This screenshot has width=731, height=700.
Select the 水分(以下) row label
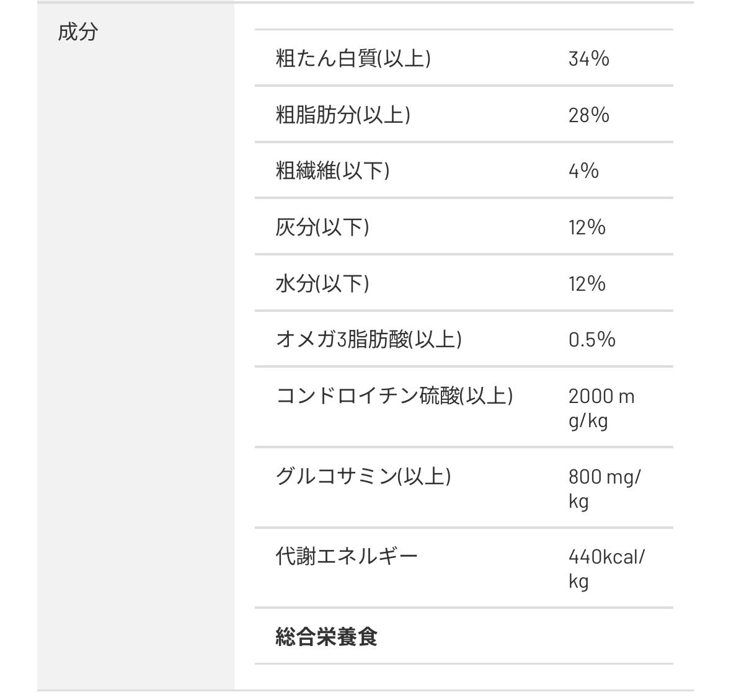point(322,283)
